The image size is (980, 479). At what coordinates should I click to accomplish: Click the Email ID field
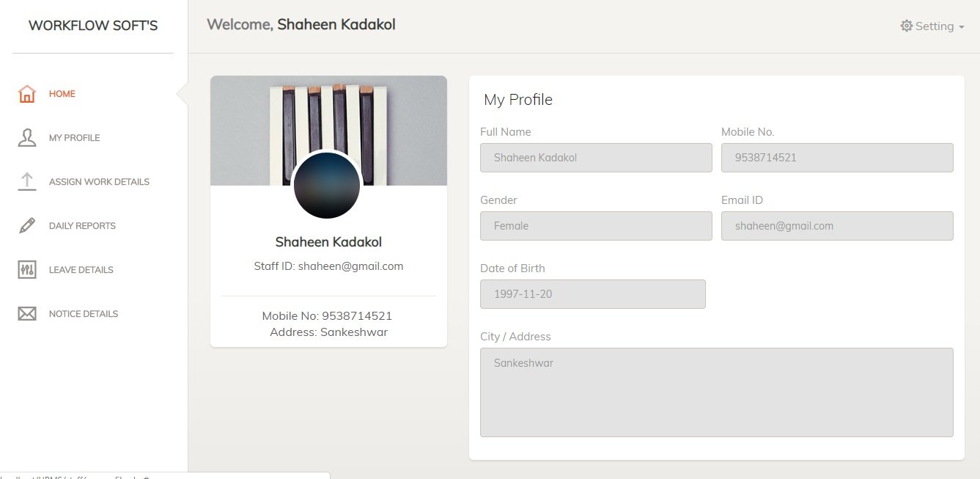click(837, 226)
